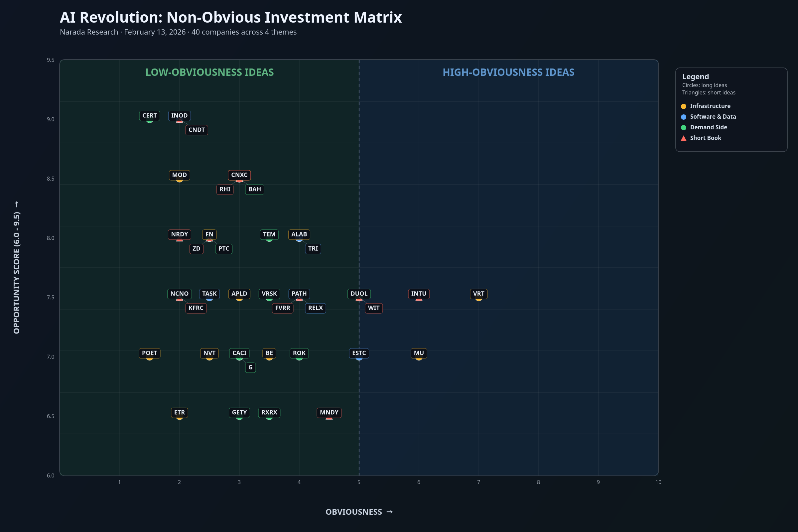Select the INTU short book label

click(419, 294)
